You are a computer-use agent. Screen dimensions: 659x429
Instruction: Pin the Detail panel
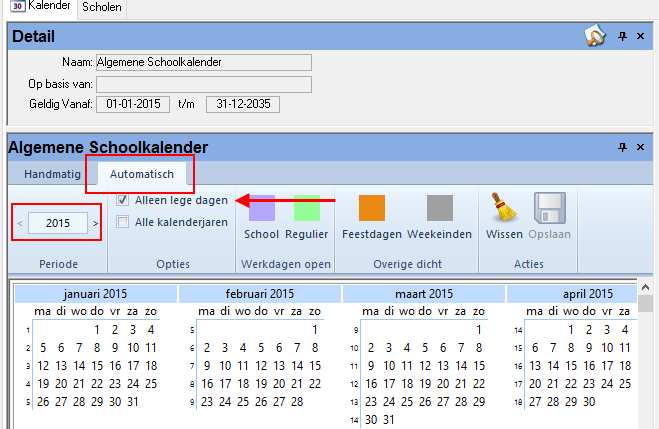click(x=622, y=37)
